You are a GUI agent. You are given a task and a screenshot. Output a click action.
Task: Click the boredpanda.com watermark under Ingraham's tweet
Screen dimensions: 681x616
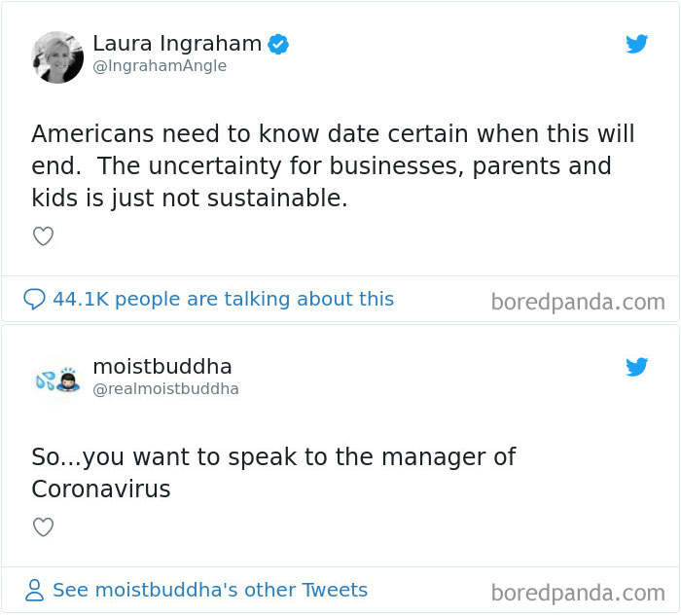tap(578, 302)
